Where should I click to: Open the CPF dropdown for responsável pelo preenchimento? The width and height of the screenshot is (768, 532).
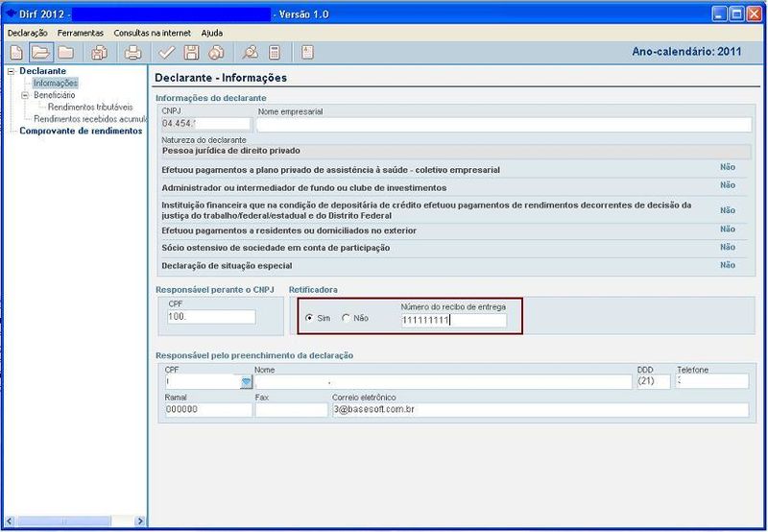coord(245,381)
